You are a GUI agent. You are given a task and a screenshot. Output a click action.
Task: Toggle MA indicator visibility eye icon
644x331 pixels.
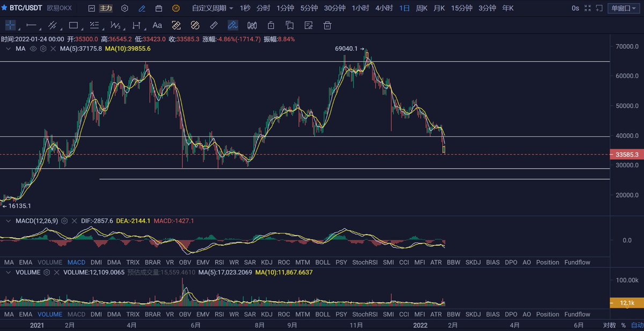(x=33, y=48)
